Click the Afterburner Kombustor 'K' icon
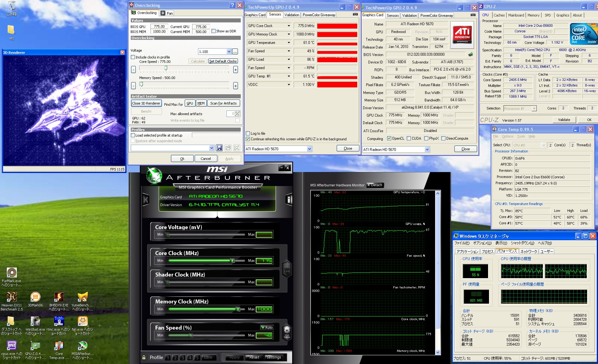 click(x=146, y=199)
